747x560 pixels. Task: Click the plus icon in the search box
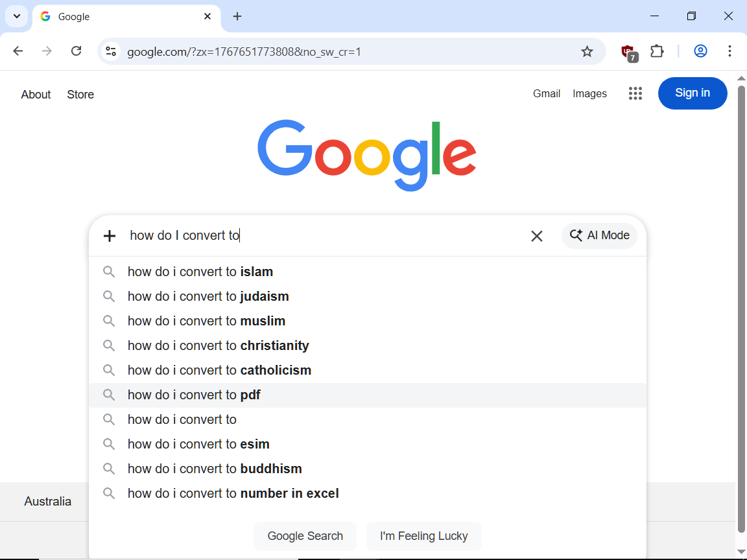pyautogui.click(x=109, y=235)
